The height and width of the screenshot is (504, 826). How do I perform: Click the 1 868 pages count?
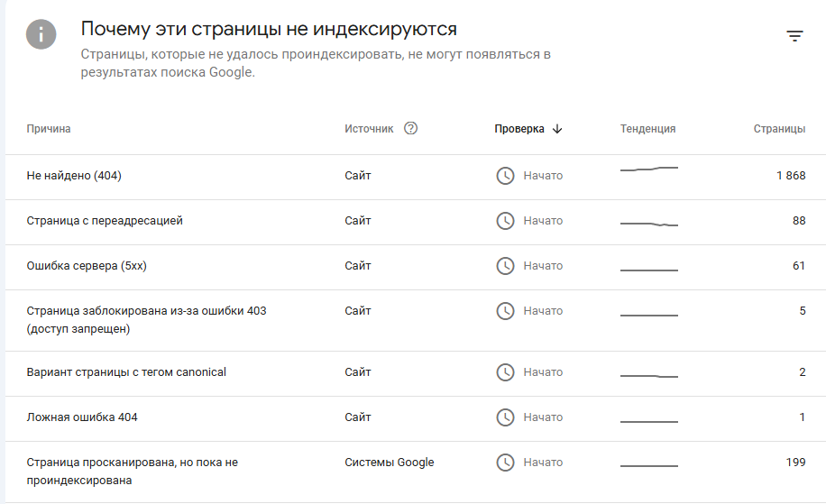[791, 176]
